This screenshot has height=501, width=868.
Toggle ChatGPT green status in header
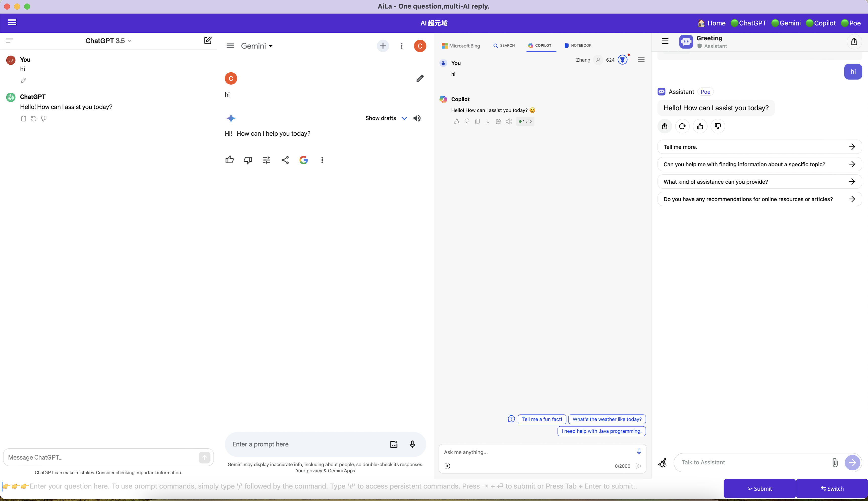748,23
